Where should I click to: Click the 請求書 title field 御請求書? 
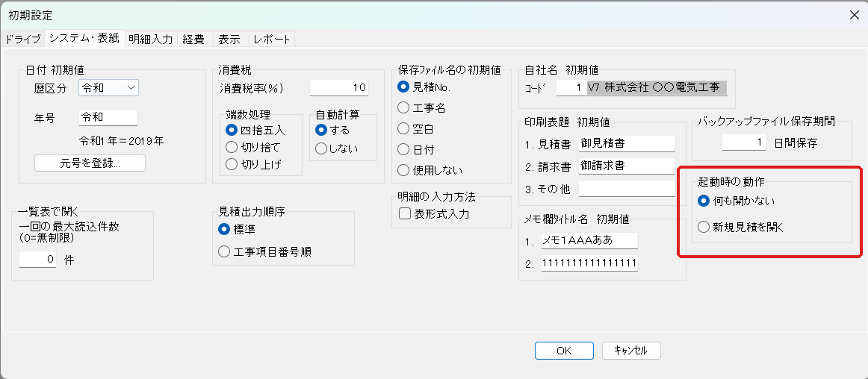point(627,166)
